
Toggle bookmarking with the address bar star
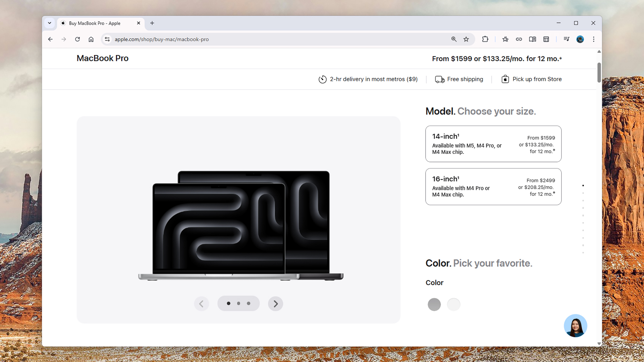(466, 39)
